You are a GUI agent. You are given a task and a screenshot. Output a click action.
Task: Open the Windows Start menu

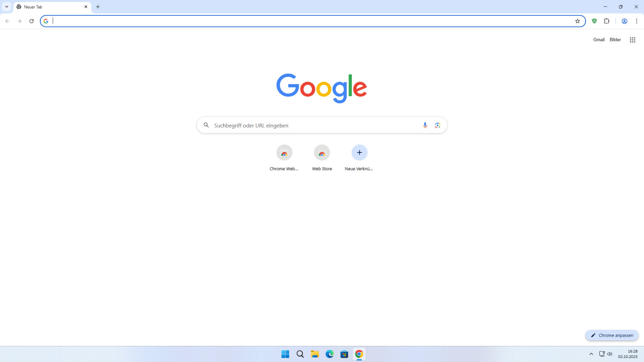tap(285, 354)
